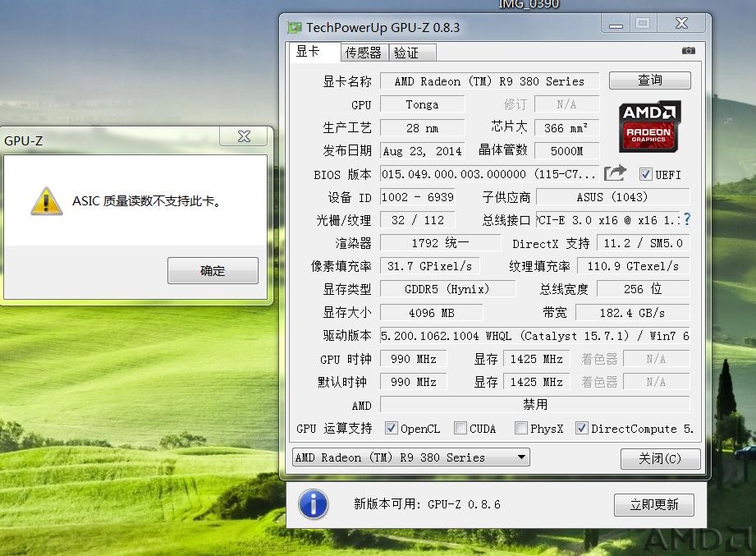Click the release date Aug 23, 2014

click(423, 151)
